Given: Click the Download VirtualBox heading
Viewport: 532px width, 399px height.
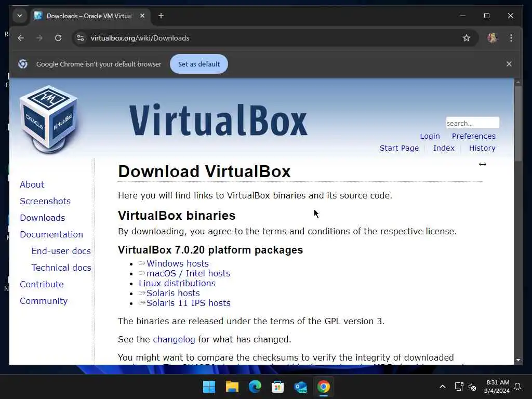Looking at the screenshot, I should [204, 171].
